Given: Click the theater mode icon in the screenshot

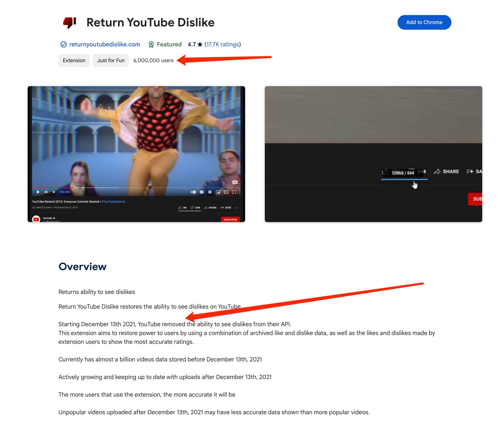Looking at the screenshot, I should pyautogui.click(x=226, y=192).
